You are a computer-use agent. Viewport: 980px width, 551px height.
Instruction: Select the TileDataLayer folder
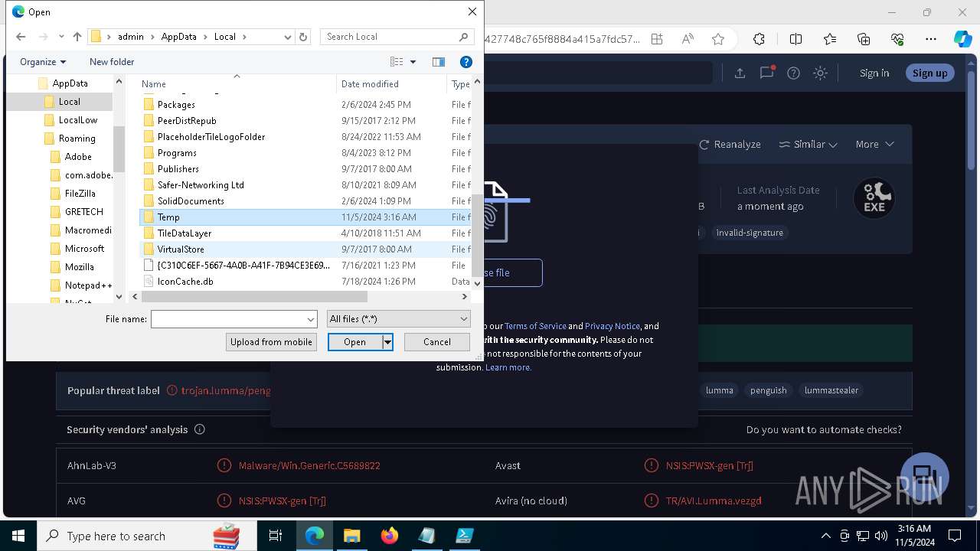click(x=185, y=233)
